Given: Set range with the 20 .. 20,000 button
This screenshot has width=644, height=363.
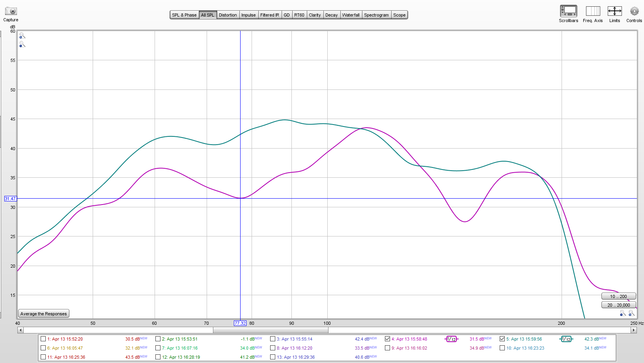Looking at the screenshot, I should [x=618, y=305].
